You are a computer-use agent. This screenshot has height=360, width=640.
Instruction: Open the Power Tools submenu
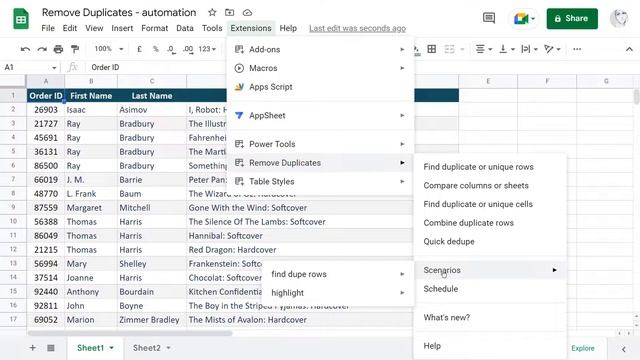click(320, 144)
